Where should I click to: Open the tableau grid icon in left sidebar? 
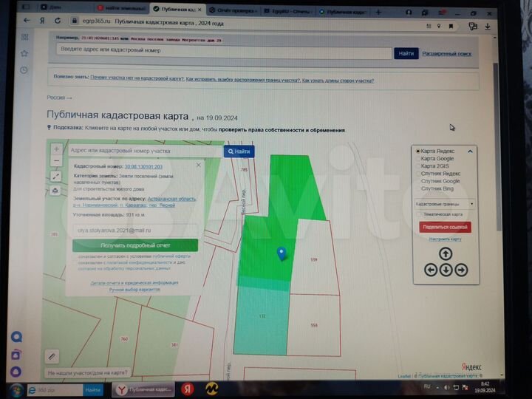click(25, 37)
